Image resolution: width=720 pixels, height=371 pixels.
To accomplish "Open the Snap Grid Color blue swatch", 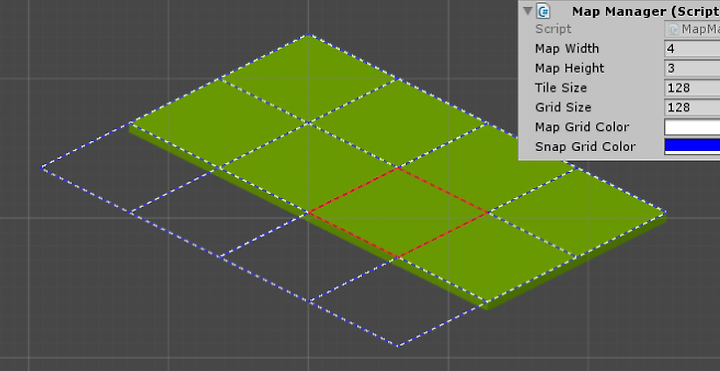I will pos(692,146).
